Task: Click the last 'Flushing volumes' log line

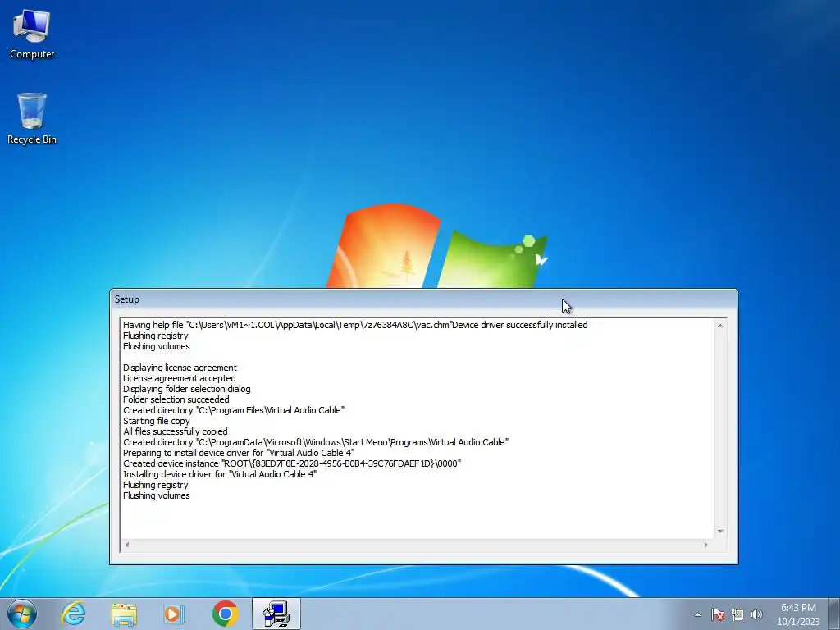Action: point(157,495)
